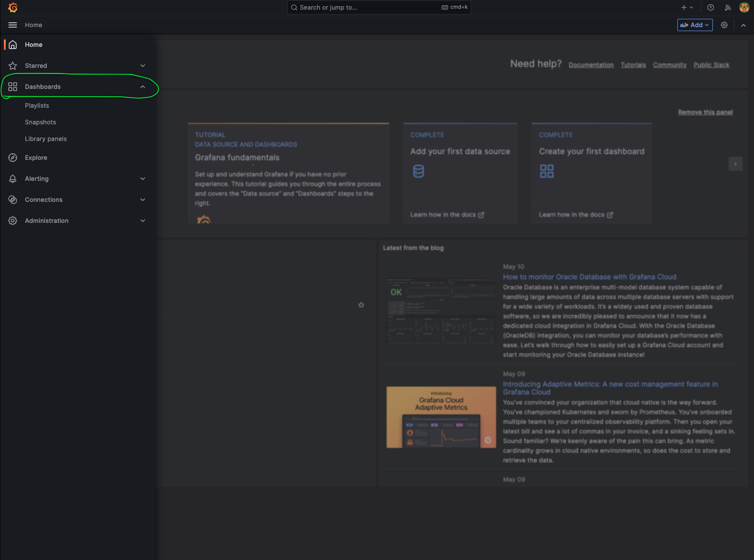This screenshot has width=754, height=560.
Task: Expand the Connections section chevron
Action: click(143, 200)
